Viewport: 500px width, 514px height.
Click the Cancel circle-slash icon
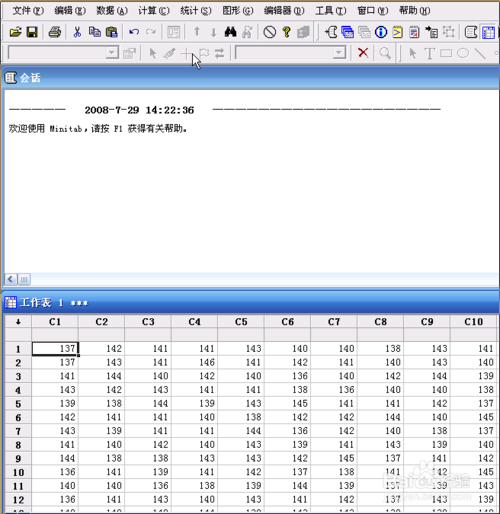pos(269,32)
